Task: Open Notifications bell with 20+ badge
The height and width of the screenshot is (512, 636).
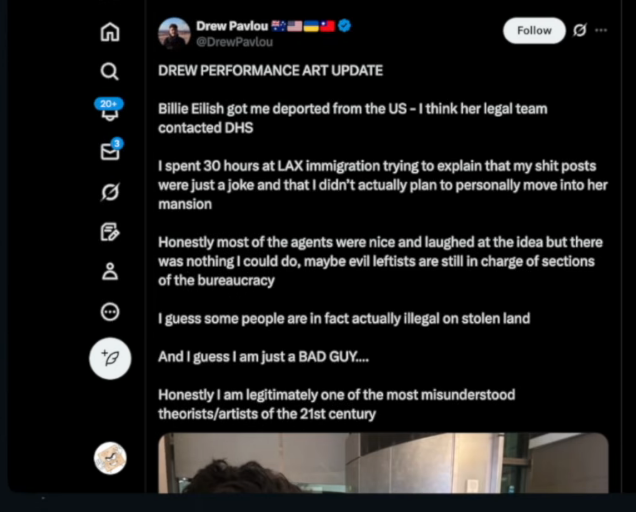Action: pyautogui.click(x=110, y=110)
